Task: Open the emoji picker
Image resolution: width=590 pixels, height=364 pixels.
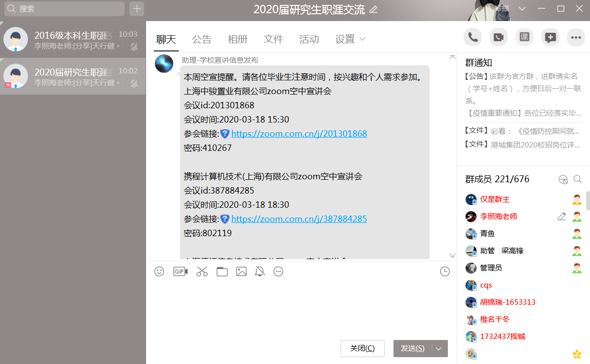Action: [159, 271]
